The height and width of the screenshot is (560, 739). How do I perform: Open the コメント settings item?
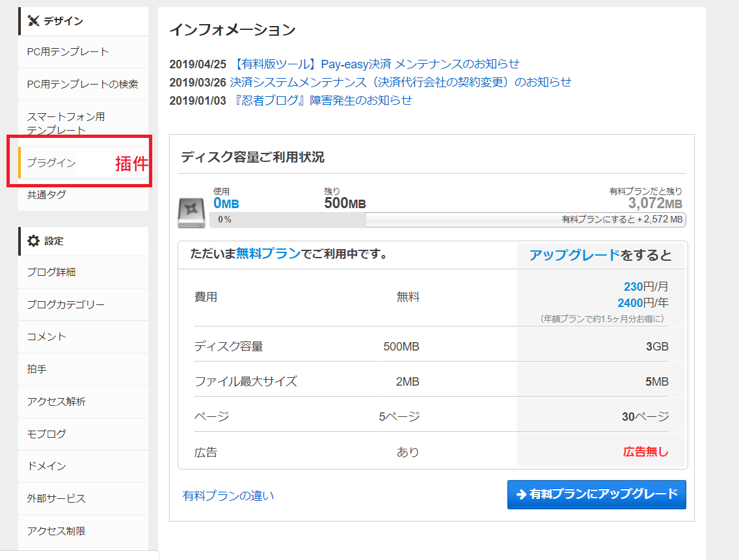47,336
